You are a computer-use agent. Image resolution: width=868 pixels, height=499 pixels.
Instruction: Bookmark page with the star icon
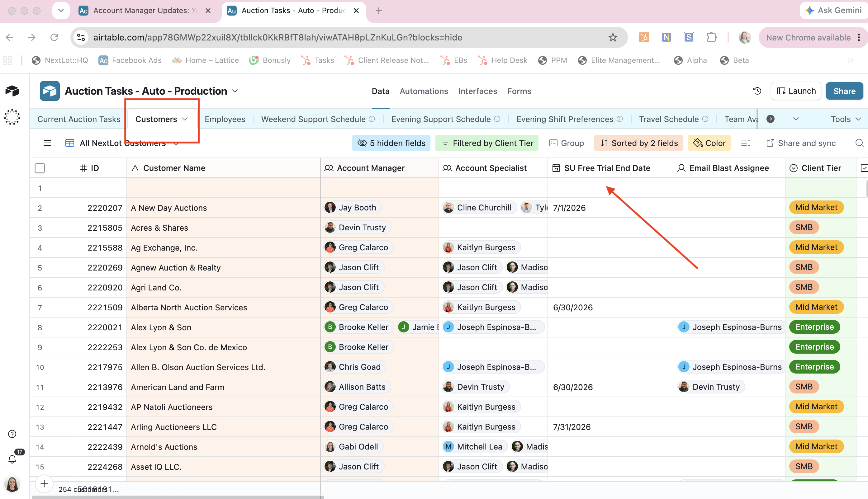[x=613, y=37]
